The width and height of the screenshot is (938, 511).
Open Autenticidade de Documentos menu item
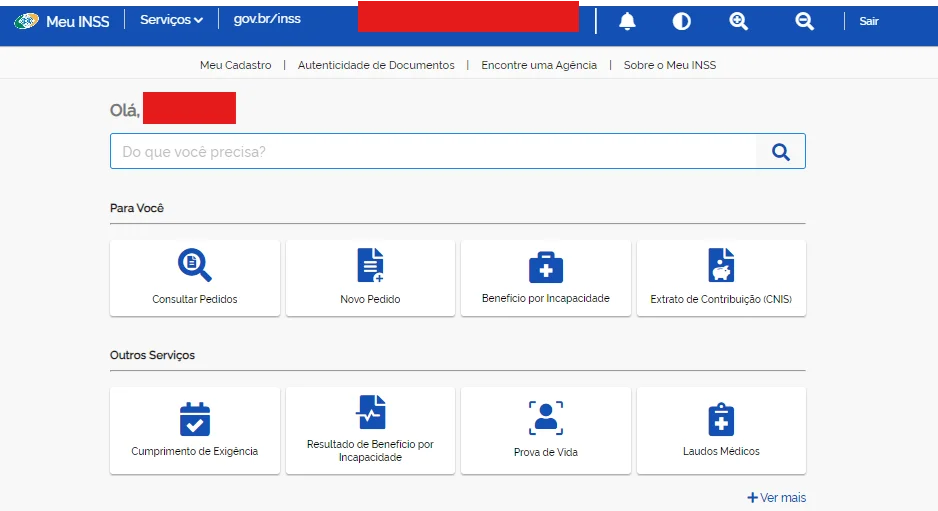(x=376, y=65)
